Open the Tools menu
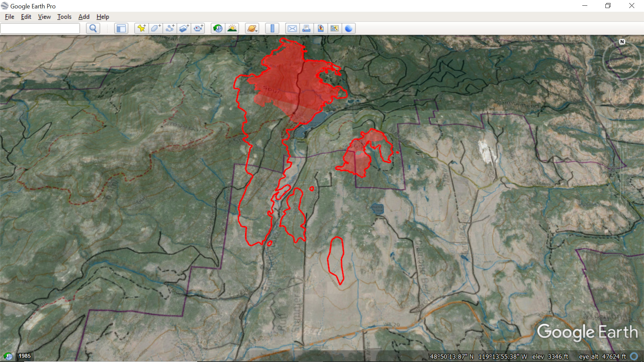This screenshot has width=644, height=362. click(x=64, y=17)
